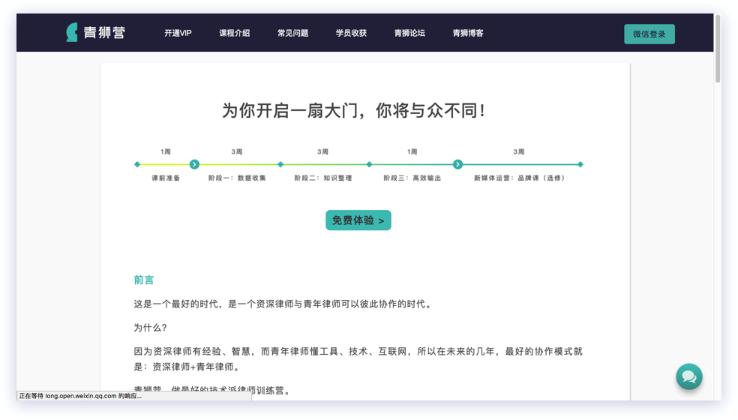Click the timeline start diamond marker

[137, 164]
